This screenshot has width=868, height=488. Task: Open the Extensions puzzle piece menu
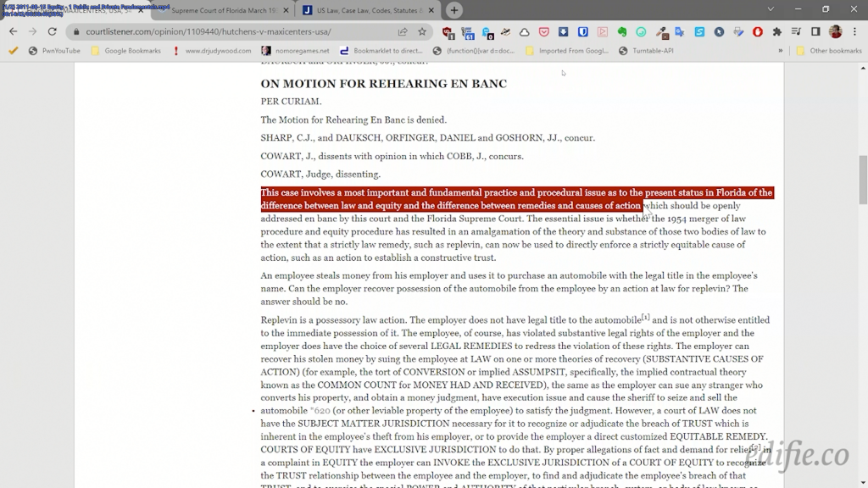[777, 32]
